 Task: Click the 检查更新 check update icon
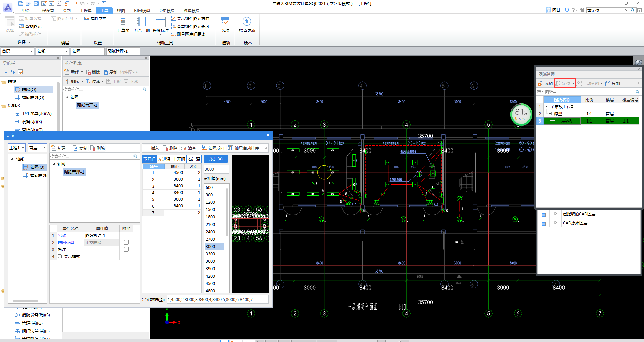(x=247, y=25)
